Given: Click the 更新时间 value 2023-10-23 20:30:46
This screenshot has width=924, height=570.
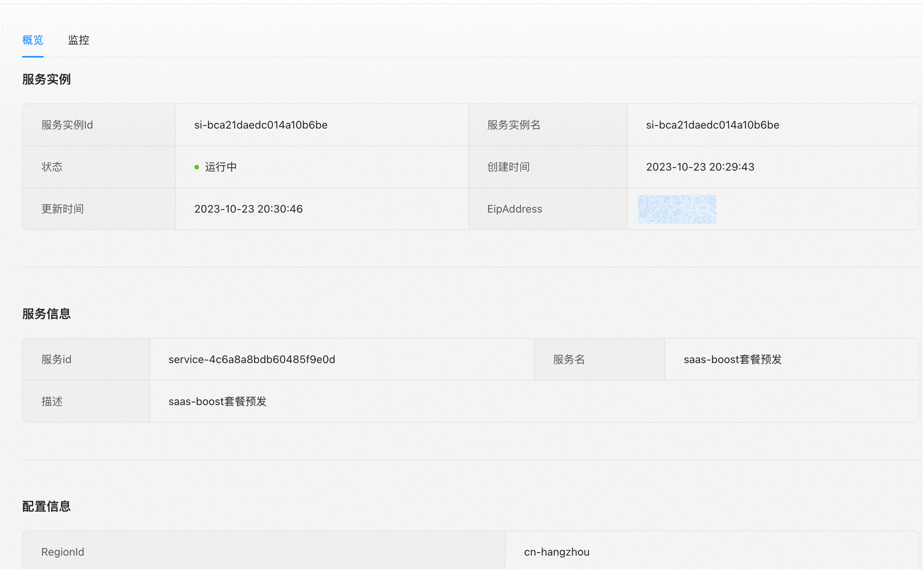Looking at the screenshot, I should click(248, 209).
